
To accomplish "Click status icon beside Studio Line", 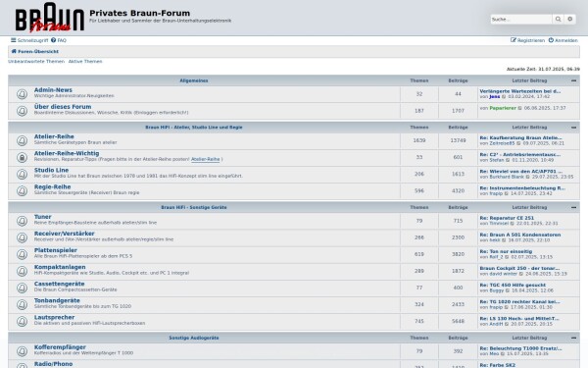I will click(22, 175).
